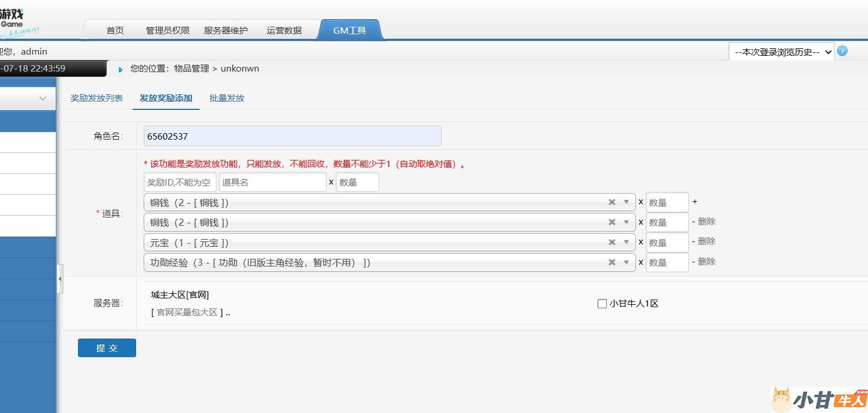
Task: Click the quantity field for 功勋经验 row
Action: pos(667,262)
